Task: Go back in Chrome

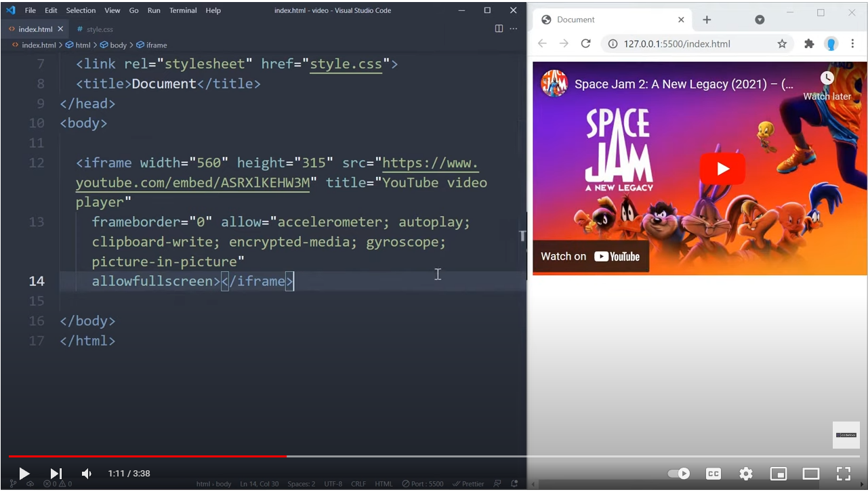Action: tap(542, 43)
